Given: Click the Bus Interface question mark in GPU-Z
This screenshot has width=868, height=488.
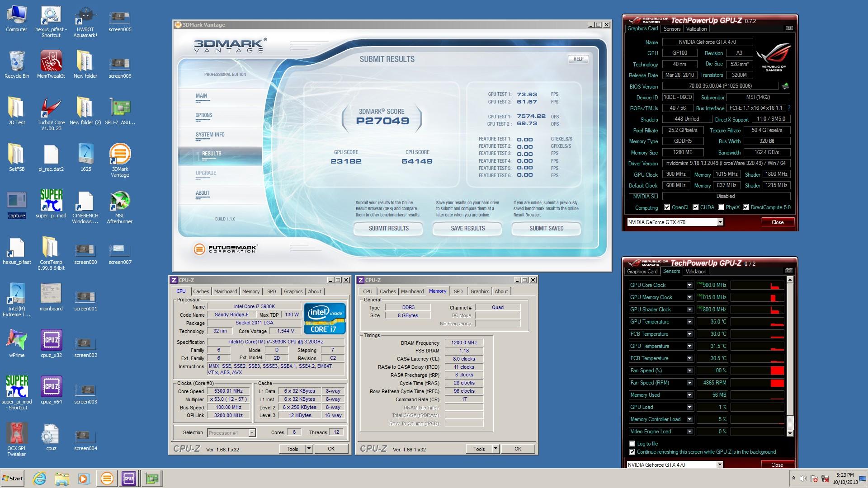Looking at the screenshot, I should point(789,108).
